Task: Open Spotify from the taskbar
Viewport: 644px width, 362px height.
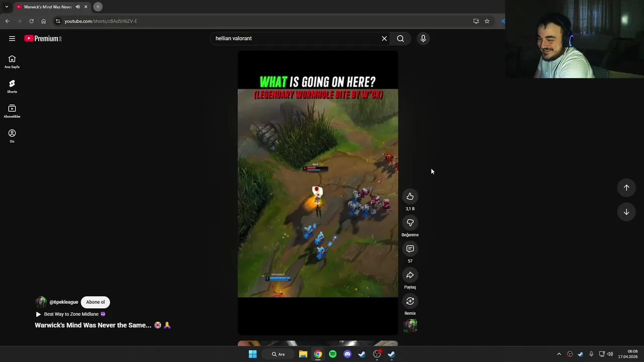Action: [333, 354]
